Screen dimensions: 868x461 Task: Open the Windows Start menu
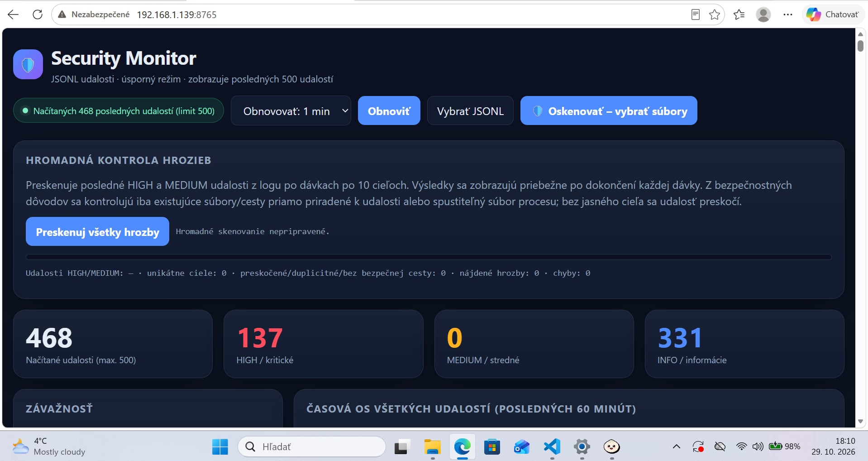220,447
